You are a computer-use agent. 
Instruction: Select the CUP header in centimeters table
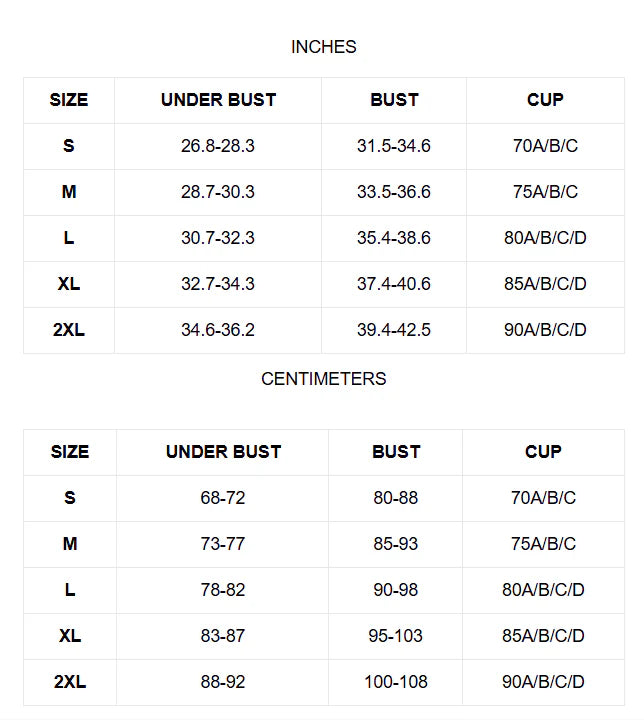[543, 452]
